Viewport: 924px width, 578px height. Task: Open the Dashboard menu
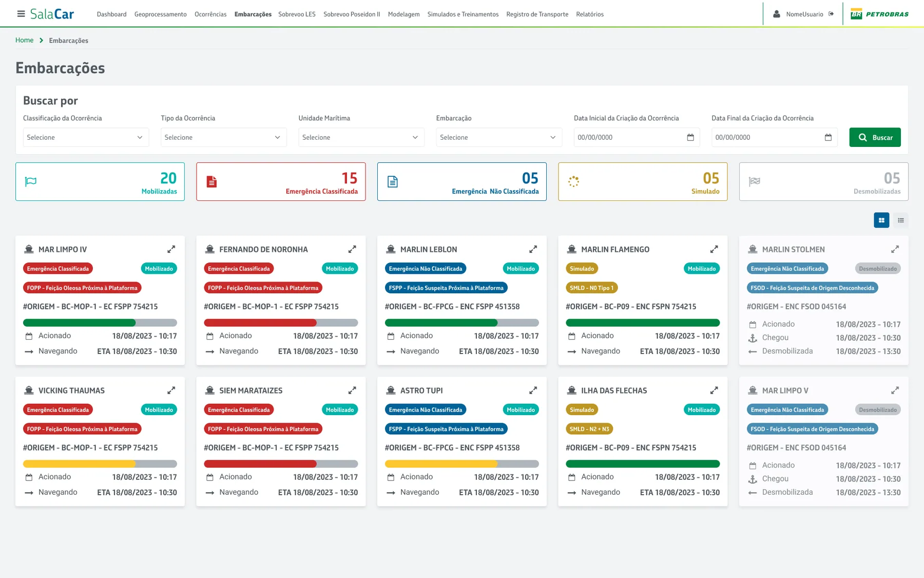[111, 14]
